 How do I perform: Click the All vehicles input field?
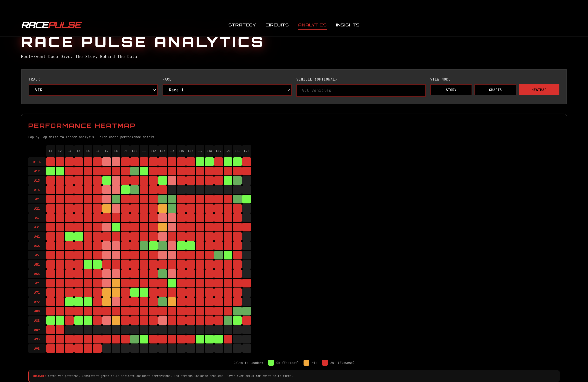[360, 90]
